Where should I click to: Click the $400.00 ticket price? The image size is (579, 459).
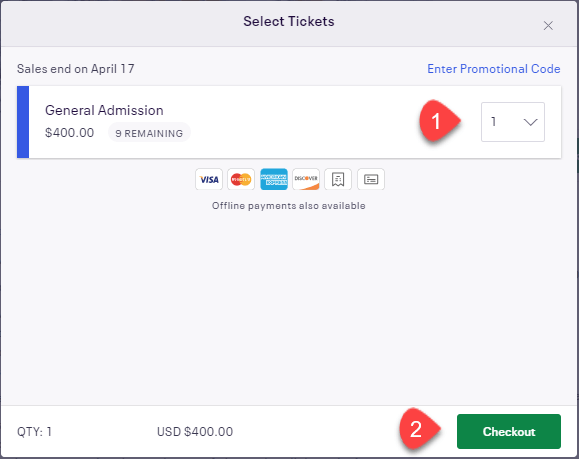tap(69, 133)
